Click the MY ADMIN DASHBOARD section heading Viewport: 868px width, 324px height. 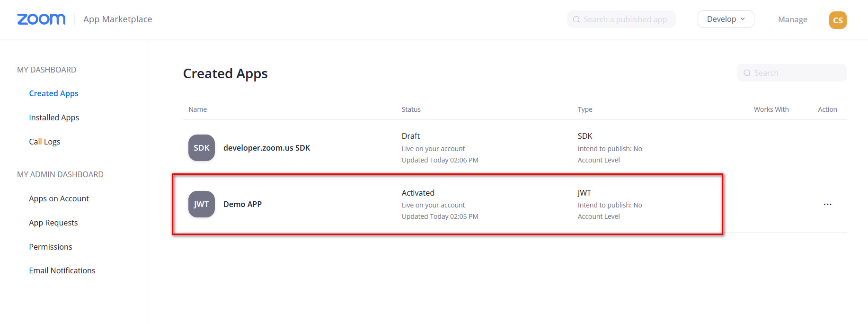[60, 174]
